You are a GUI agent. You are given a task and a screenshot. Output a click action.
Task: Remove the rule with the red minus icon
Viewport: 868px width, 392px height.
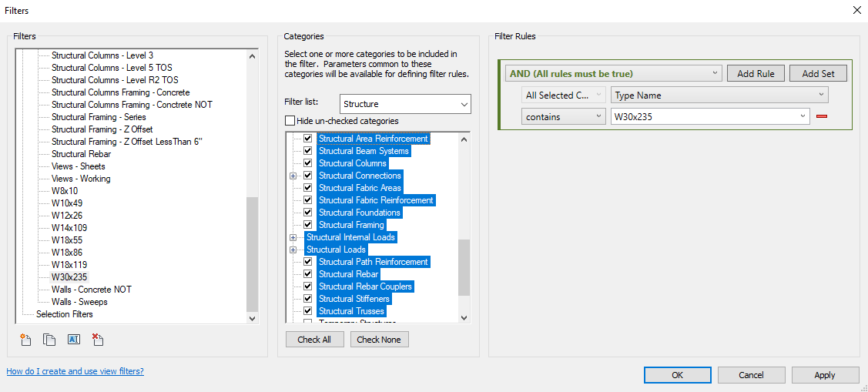point(822,117)
